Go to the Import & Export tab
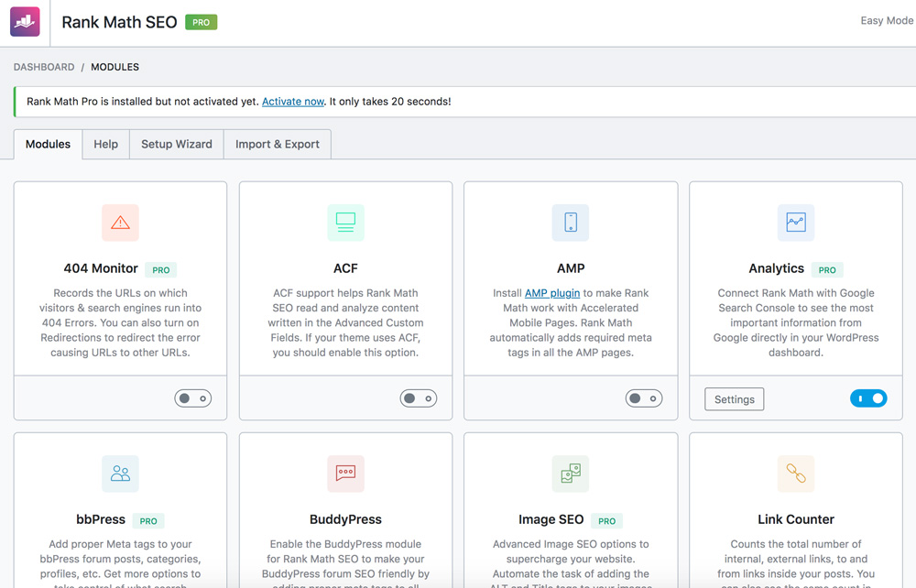The width and height of the screenshot is (916, 588). tap(278, 144)
